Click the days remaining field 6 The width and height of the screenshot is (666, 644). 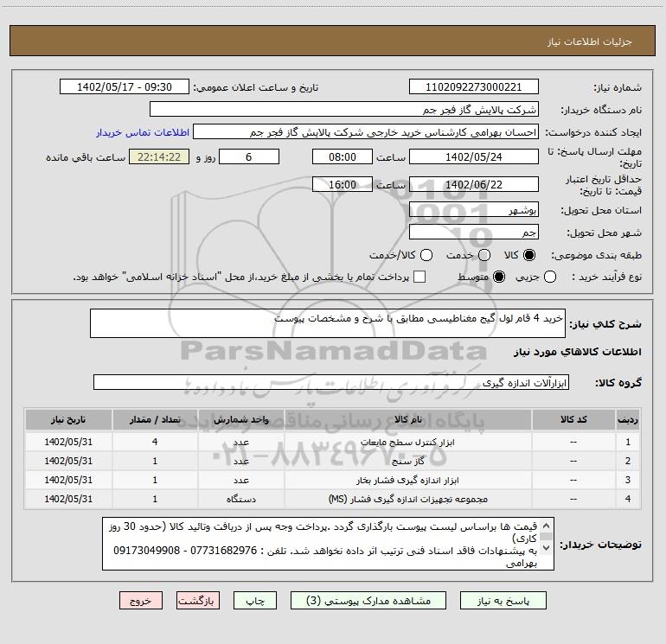(249, 156)
